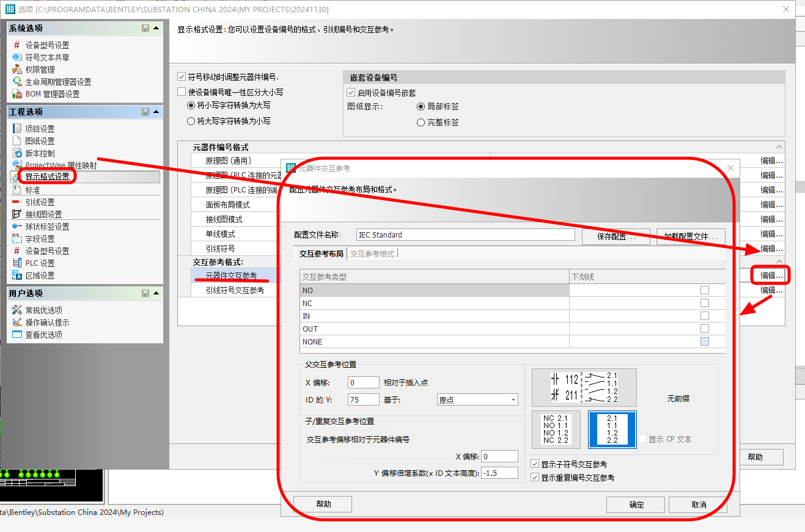The width and height of the screenshot is (805, 532).
Task: Click the 保存配置... button
Action: point(616,237)
